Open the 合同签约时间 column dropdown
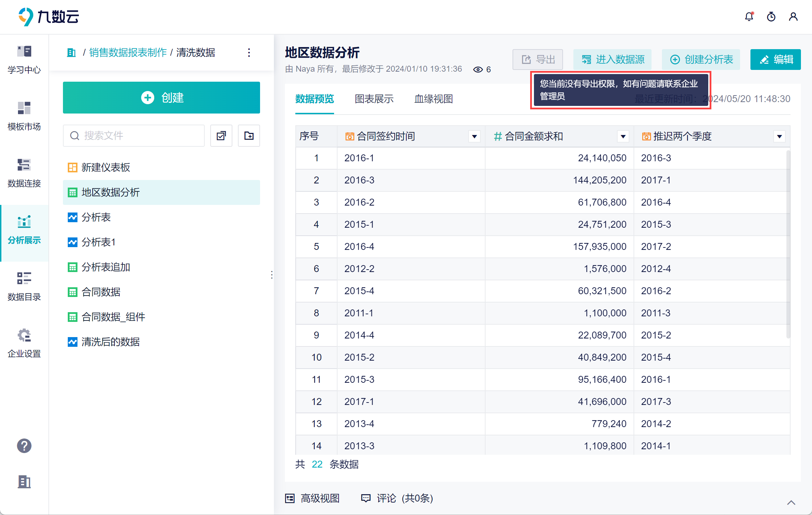This screenshot has width=812, height=515. [x=474, y=137]
